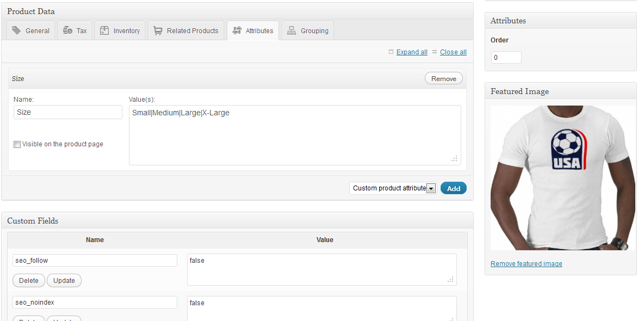The image size is (644, 321).
Task: Click the featured T-shirt image thumbnail
Action: pos(562,177)
